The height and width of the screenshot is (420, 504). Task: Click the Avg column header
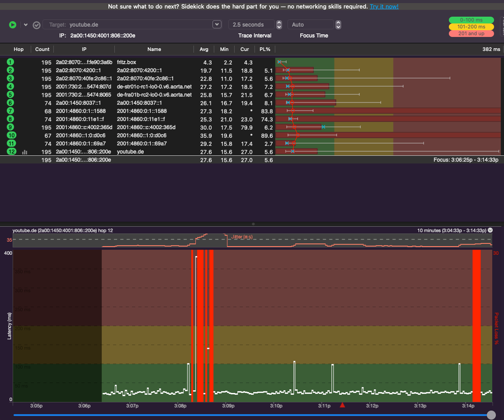(204, 49)
